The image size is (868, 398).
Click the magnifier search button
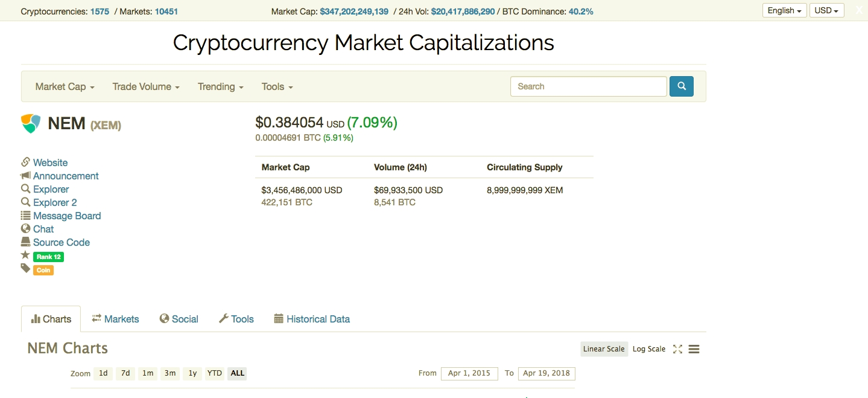(682, 86)
